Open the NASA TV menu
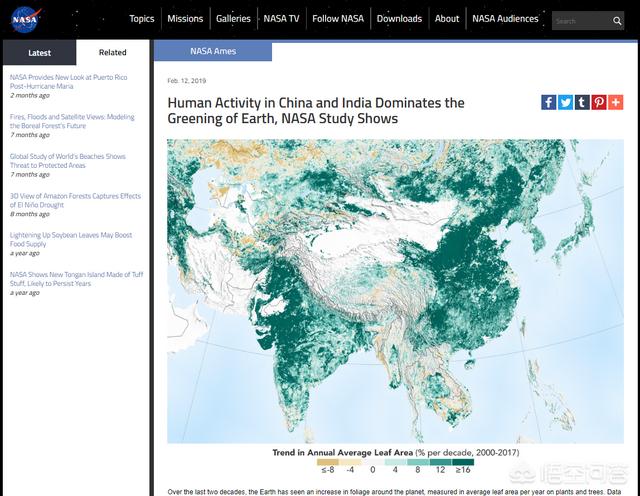This screenshot has height=496, width=640. (x=281, y=19)
